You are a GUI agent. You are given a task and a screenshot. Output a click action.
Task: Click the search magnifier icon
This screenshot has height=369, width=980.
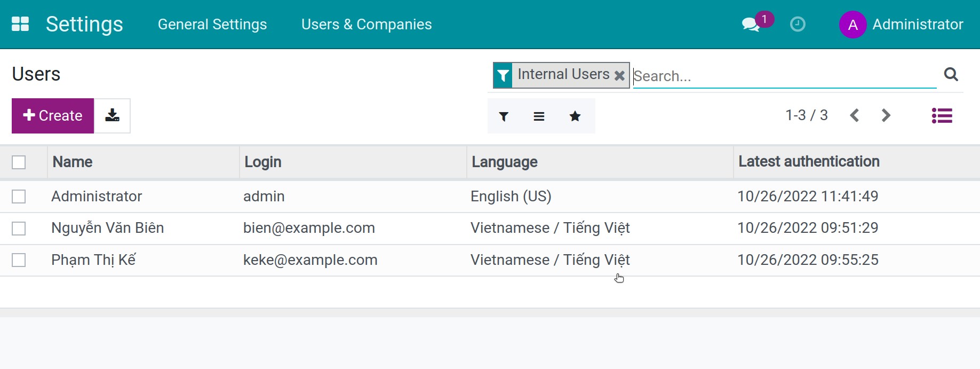(x=951, y=75)
